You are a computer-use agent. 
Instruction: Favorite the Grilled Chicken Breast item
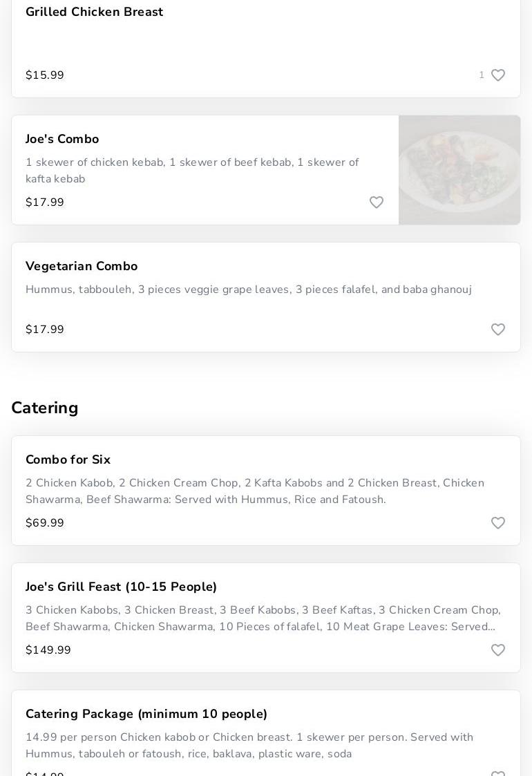(497, 75)
